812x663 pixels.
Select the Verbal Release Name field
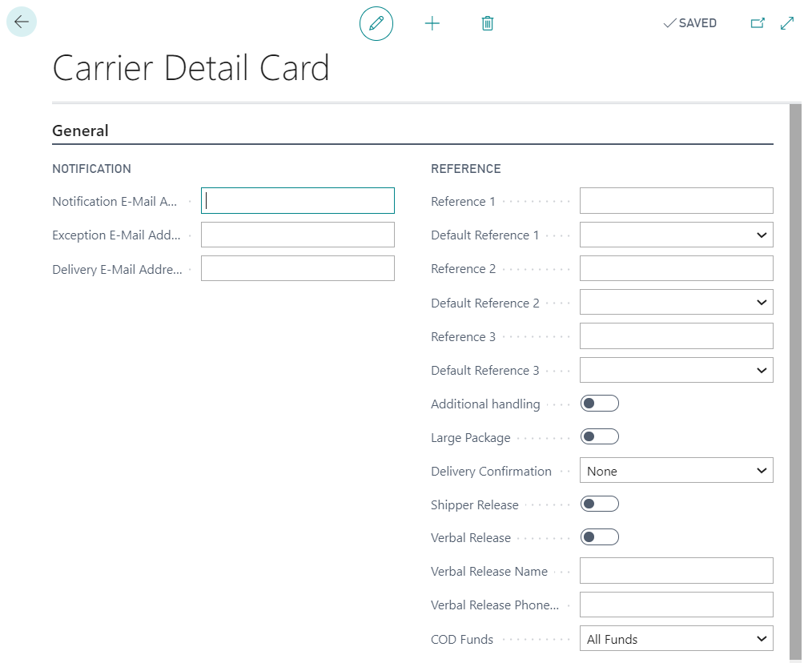click(x=676, y=571)
